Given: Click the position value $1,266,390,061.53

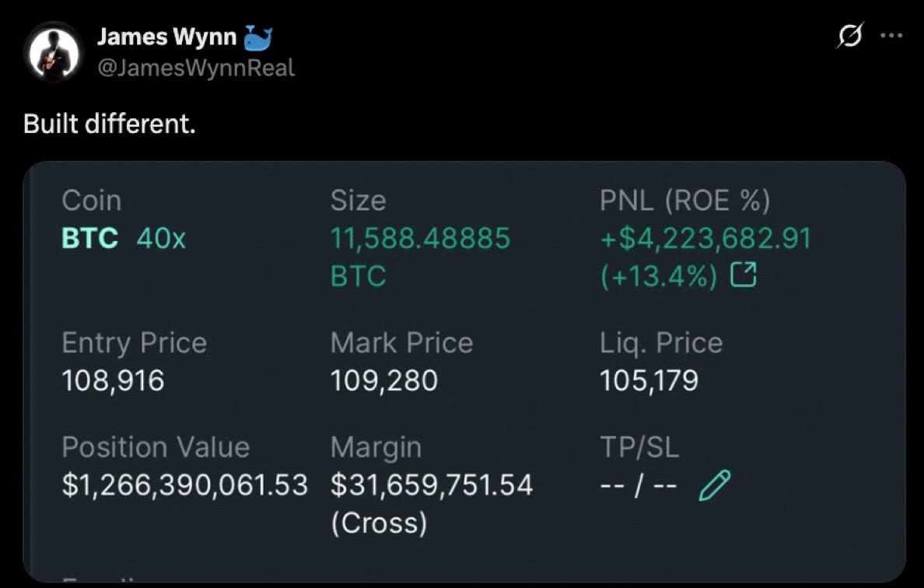Looking at the screenshot, I should pyautogui.click(x=185, y=485).
